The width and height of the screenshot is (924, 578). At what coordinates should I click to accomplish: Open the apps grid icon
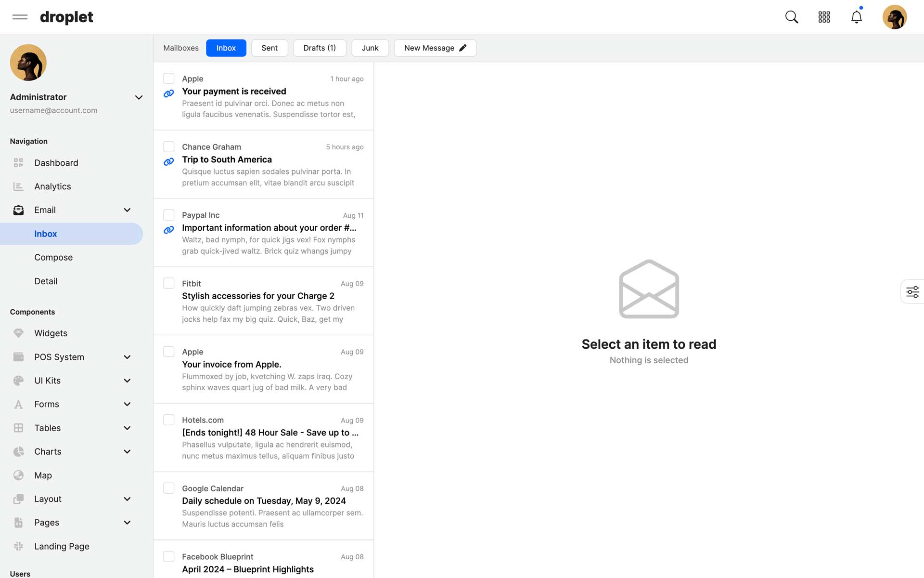pyautogui.click(x=824, y=17)
